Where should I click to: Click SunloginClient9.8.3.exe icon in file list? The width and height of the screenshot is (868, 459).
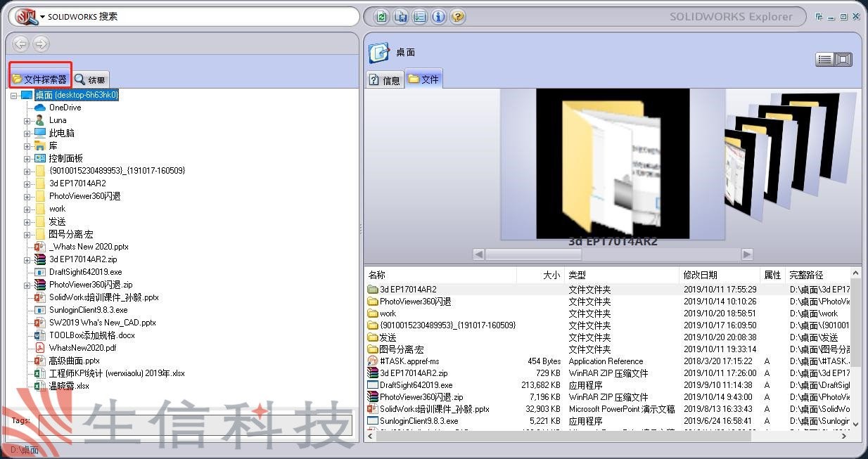[373, 420]
